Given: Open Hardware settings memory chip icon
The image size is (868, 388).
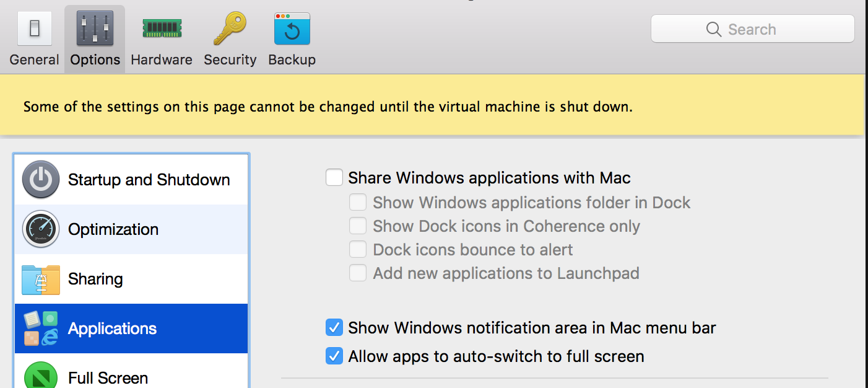Looking at the screenshot, I should click(161, 28).
